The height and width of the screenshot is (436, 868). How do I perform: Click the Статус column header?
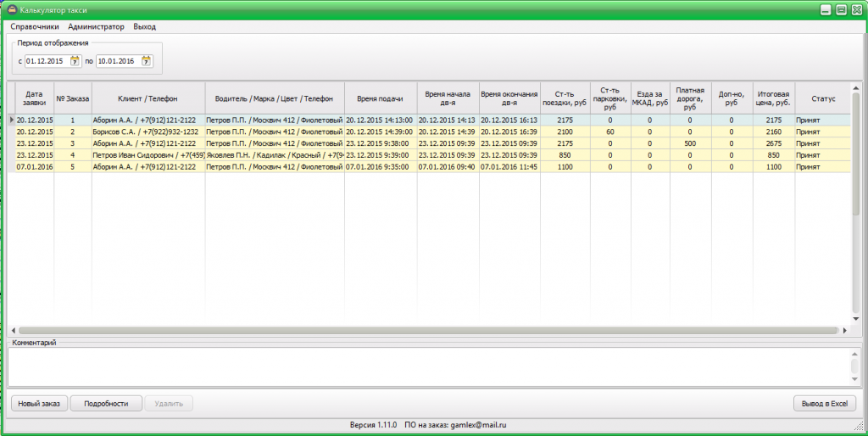tap(822, 98)
